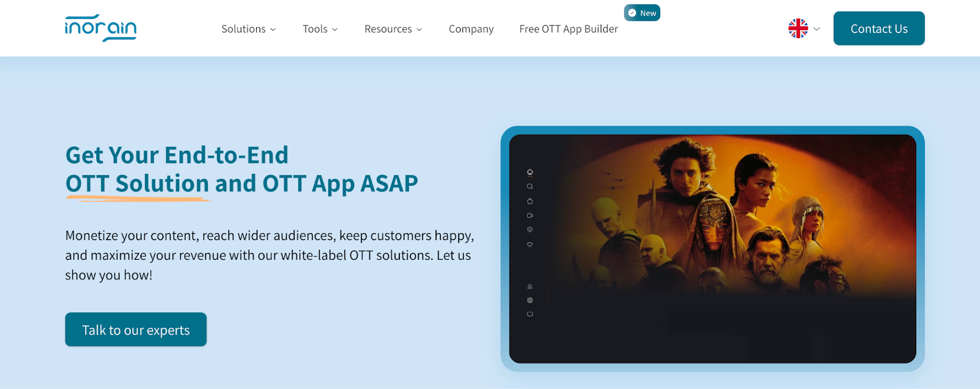
Task: Click the chat bubble icon in the preview sidebar
Action: pos(530,230)
